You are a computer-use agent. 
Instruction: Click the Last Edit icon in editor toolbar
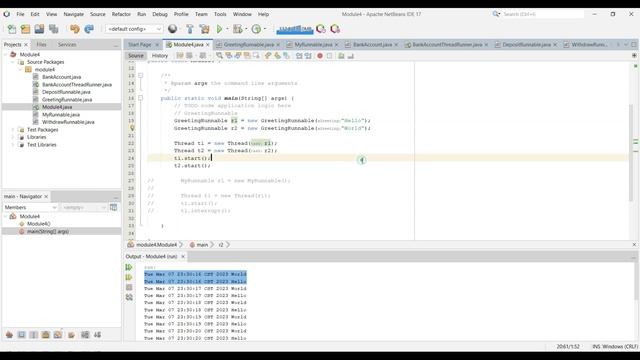pyautogui.click(x=180, y=56)
